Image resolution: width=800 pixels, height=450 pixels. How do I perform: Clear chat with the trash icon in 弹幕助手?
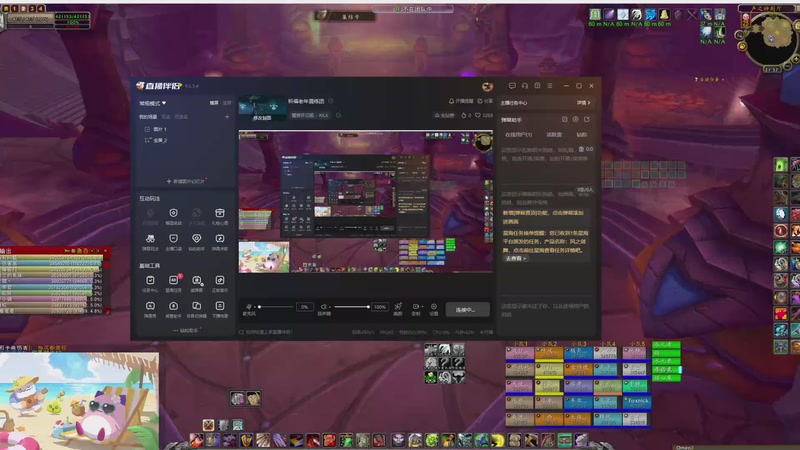click(x=581, y=149)
